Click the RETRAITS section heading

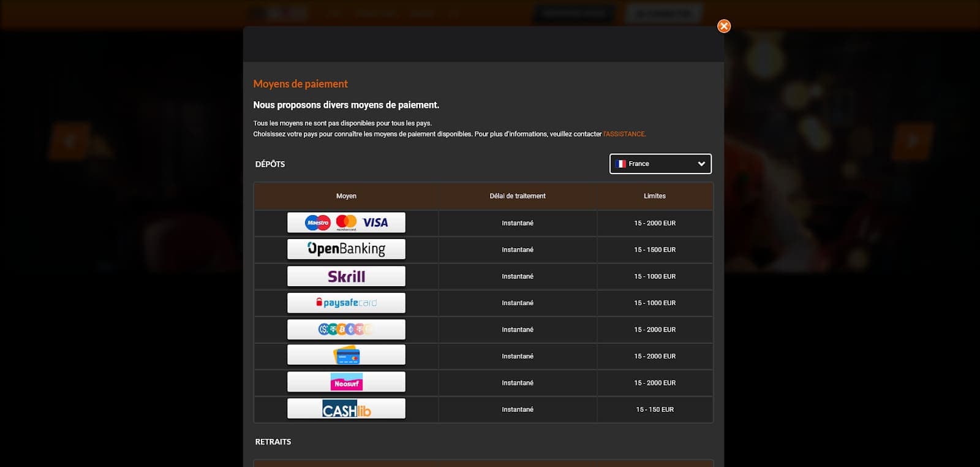pos(273,442)
